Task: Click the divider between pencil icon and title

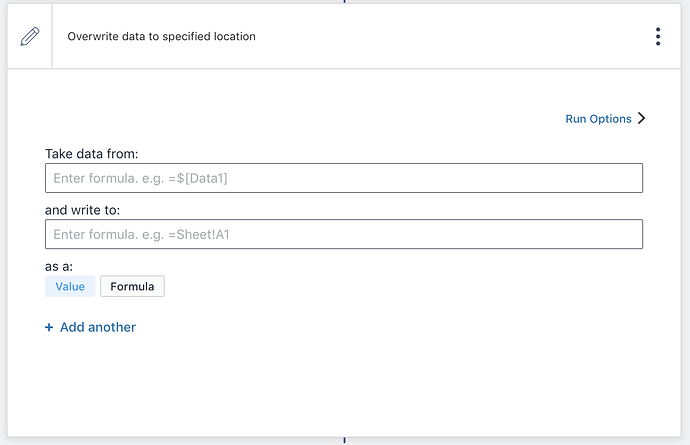Action: [x=52, y=36]
